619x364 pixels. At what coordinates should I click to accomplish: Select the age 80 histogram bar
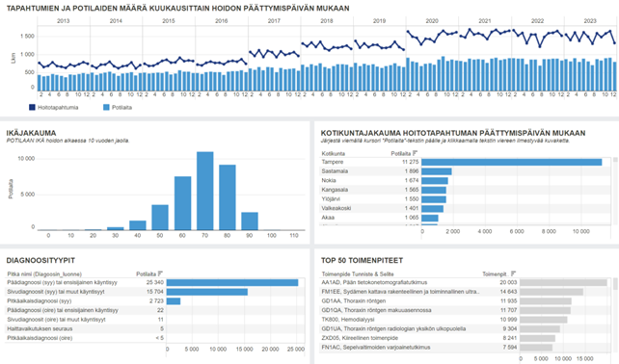coord(228,197)
